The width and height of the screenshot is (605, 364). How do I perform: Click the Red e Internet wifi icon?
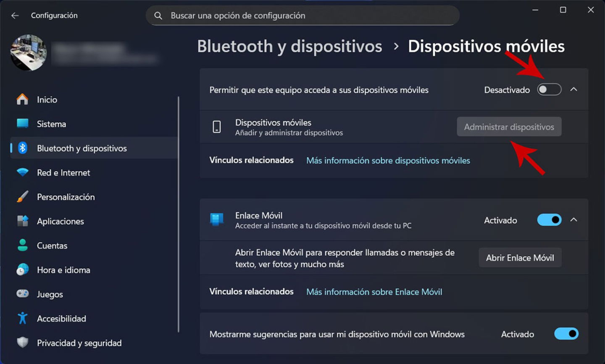[x=22, y=172]
